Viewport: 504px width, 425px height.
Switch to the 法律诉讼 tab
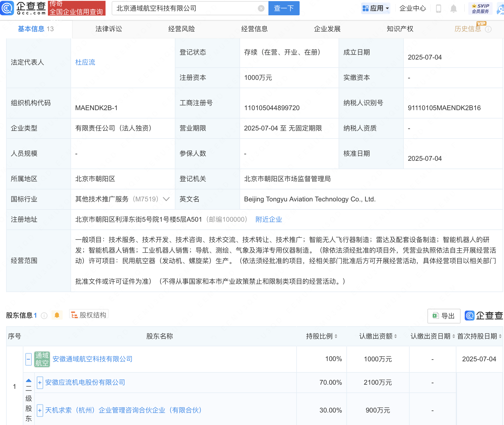109,29
